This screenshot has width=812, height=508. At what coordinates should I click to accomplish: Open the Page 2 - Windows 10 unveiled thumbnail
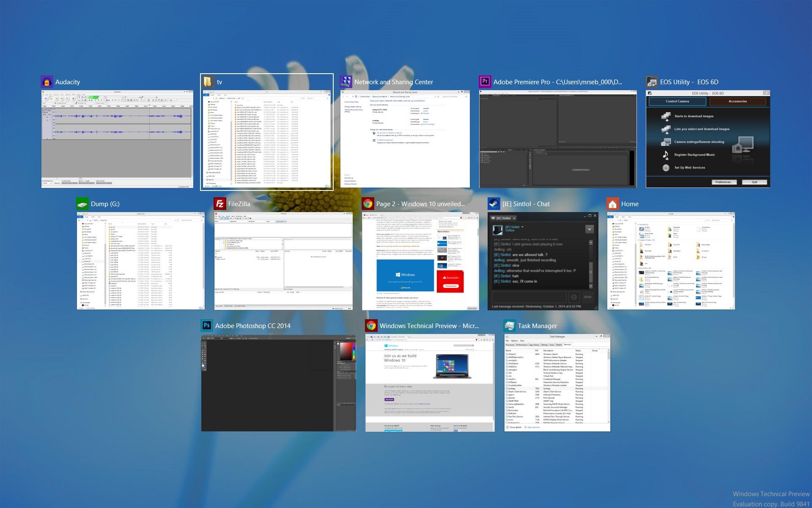coord(420,261)
